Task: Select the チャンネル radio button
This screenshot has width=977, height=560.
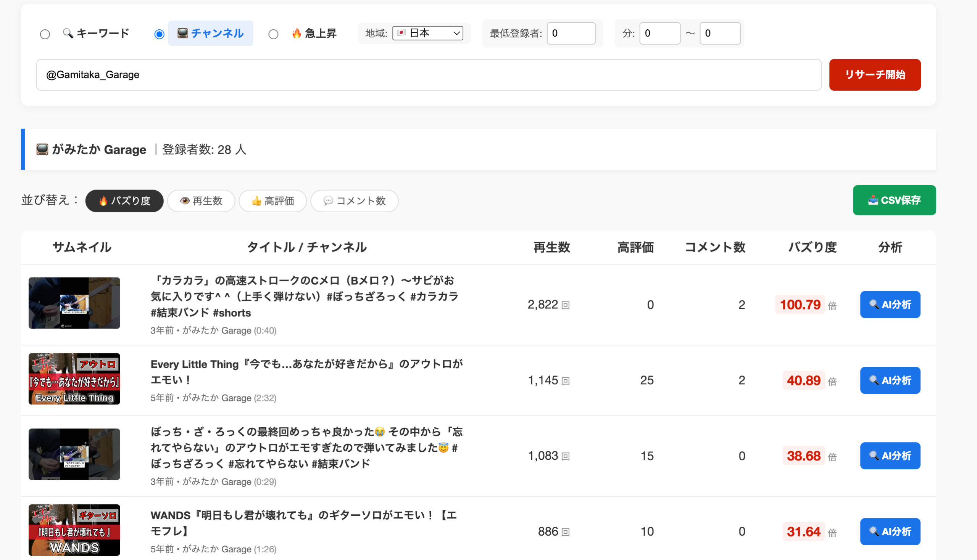Action: pos(159,34)
